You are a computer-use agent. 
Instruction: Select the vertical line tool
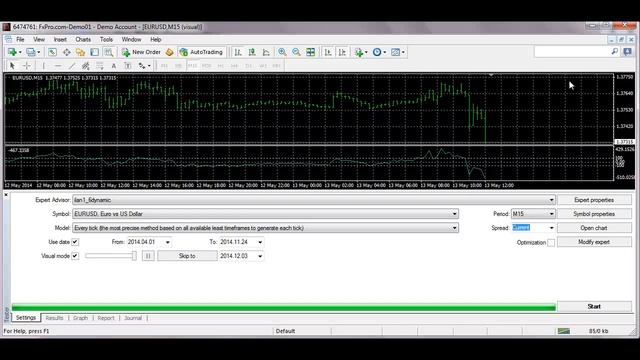click(x=44, y=66)
